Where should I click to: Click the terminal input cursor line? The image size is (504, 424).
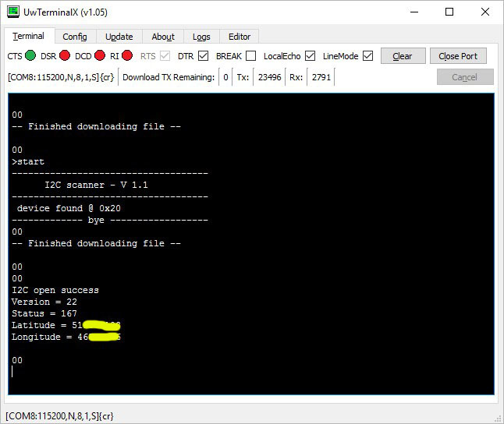[12, 372]
